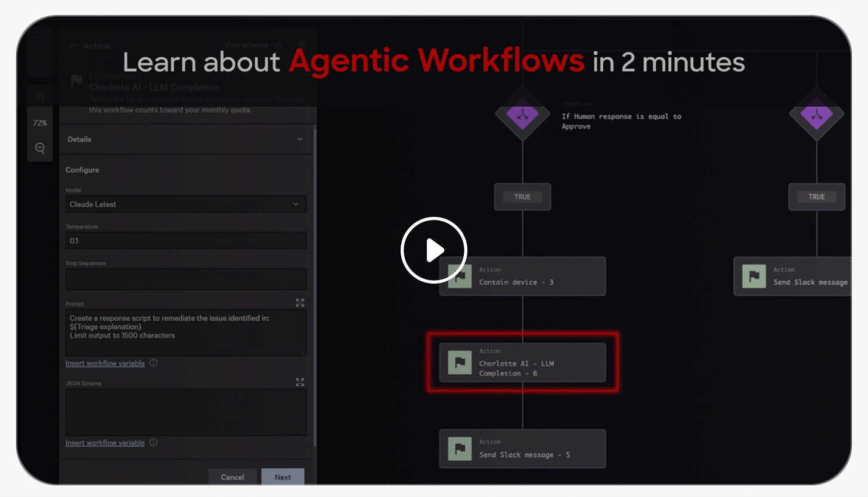Zoom out with the magnifier minus icon
The width and height of the screenshot is (868, 497).
[40, 148]
